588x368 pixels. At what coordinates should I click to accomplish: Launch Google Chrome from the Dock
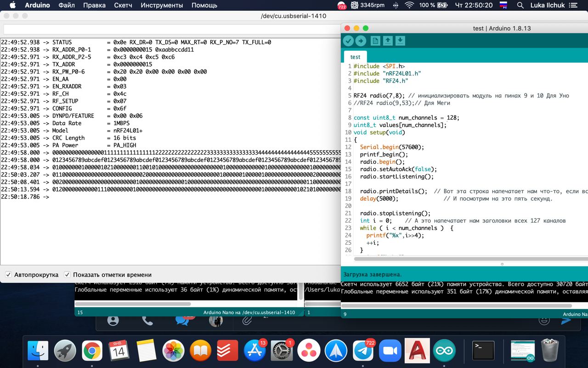click(92, 351)
